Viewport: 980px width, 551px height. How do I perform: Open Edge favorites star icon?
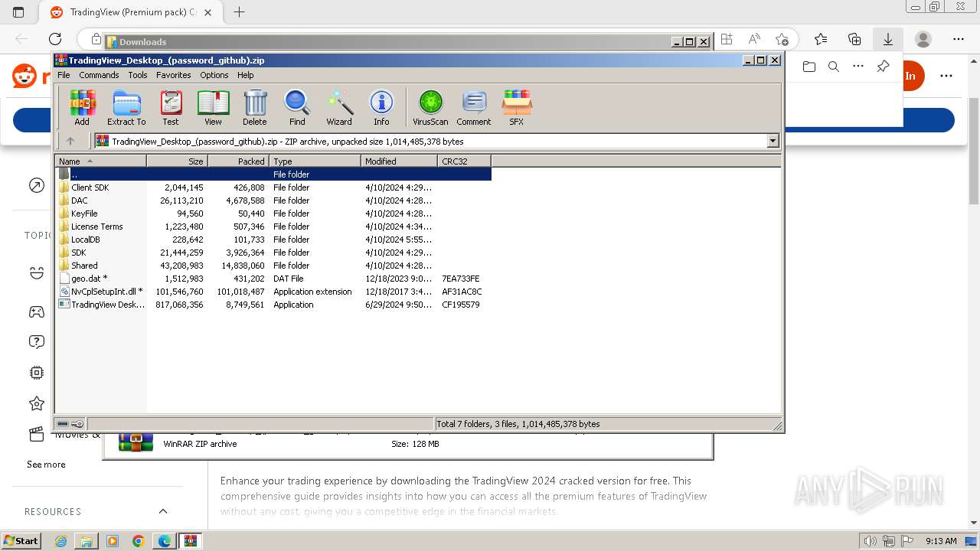point(821,39)
